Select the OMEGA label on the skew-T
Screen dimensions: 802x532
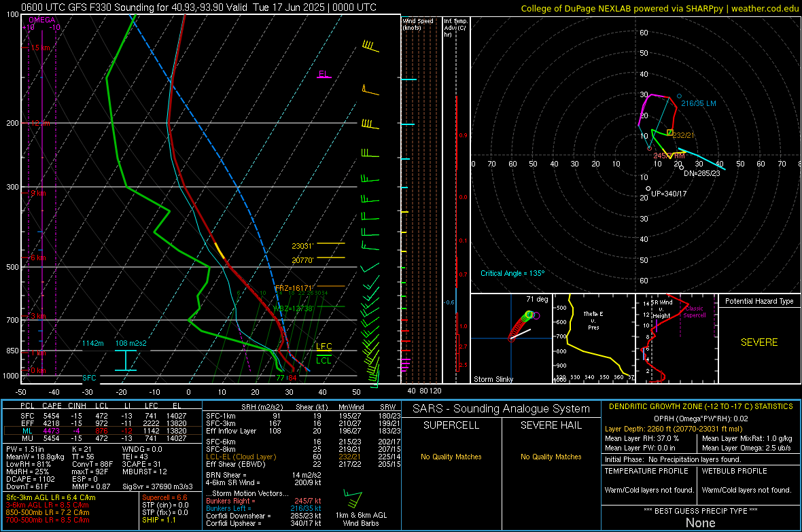(x=42, y=20)
